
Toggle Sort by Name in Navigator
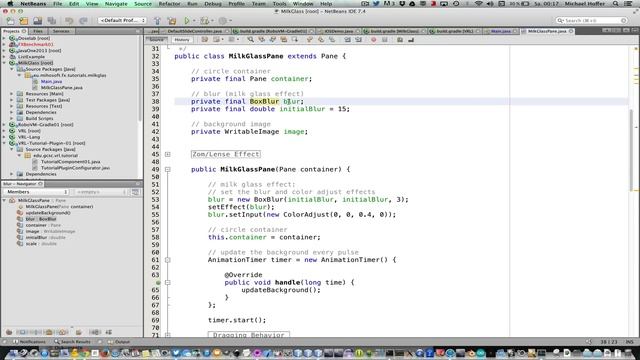coord(95,332)
